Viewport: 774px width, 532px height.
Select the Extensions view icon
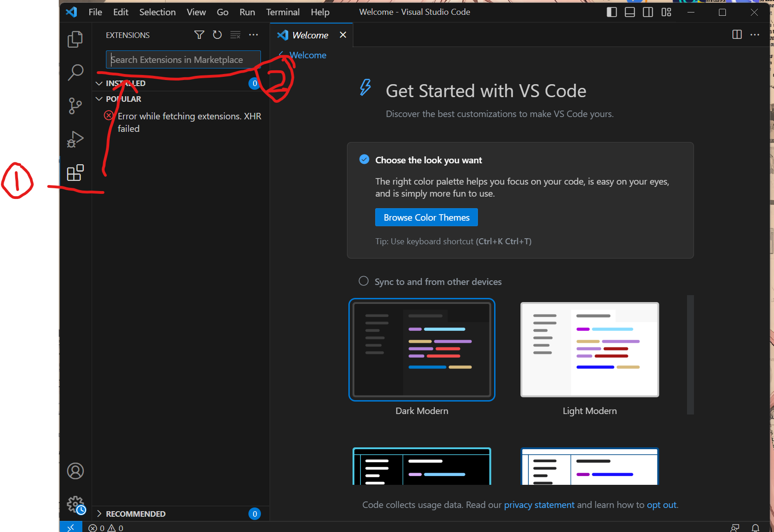75,173
